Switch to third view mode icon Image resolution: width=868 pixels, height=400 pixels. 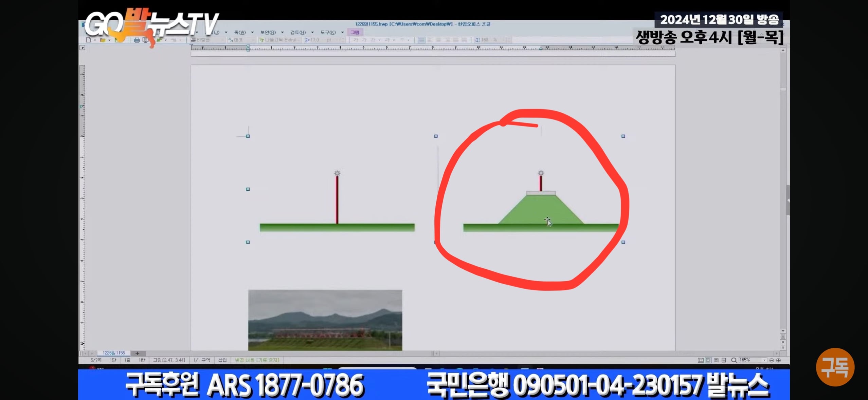tap(716, 360)
